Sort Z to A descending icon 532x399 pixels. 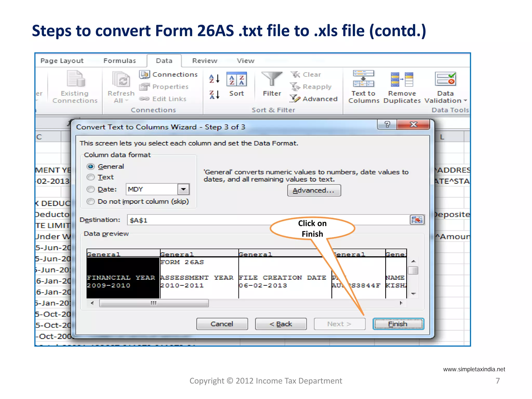214,95
